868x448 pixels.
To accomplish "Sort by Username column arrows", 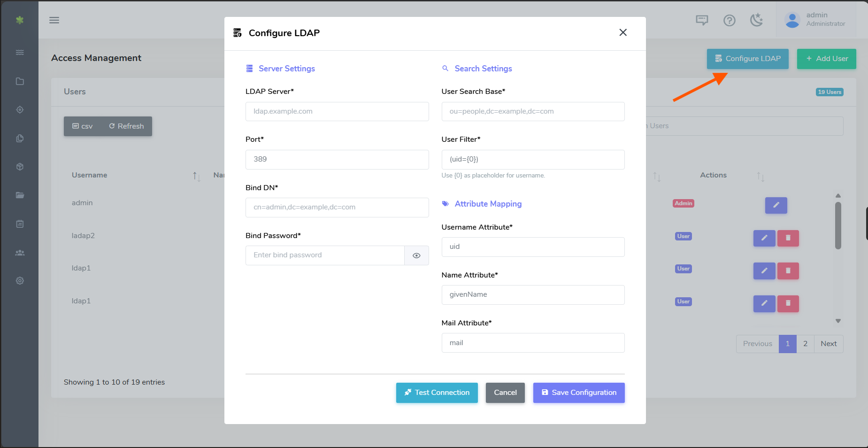I will point(196,177).
